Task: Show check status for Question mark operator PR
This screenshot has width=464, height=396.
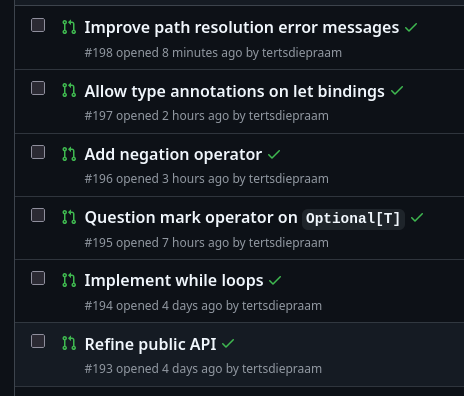Action: (417, 217)
